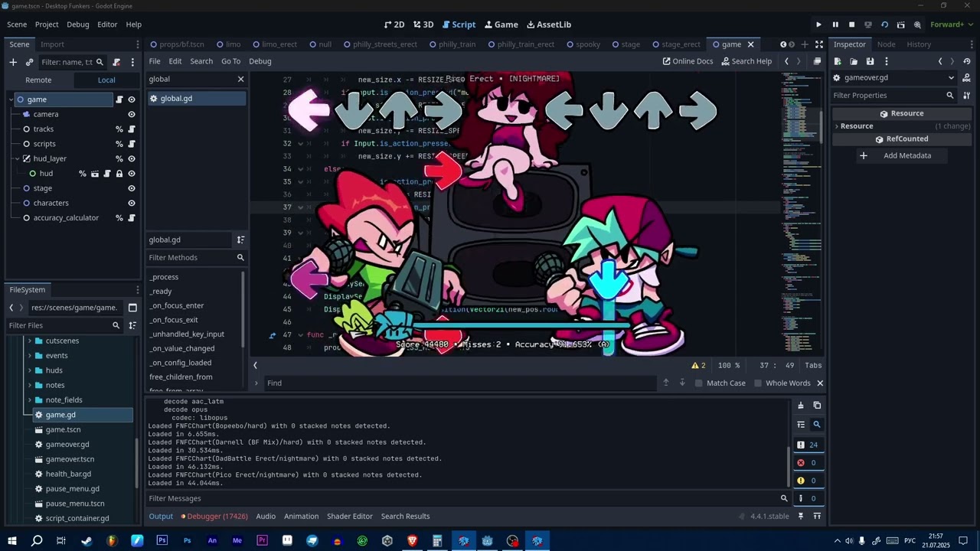Save the resource with the Inspector floppy icon
The width and height of the screenshot is (980, 551).
[x=870, y=61]
